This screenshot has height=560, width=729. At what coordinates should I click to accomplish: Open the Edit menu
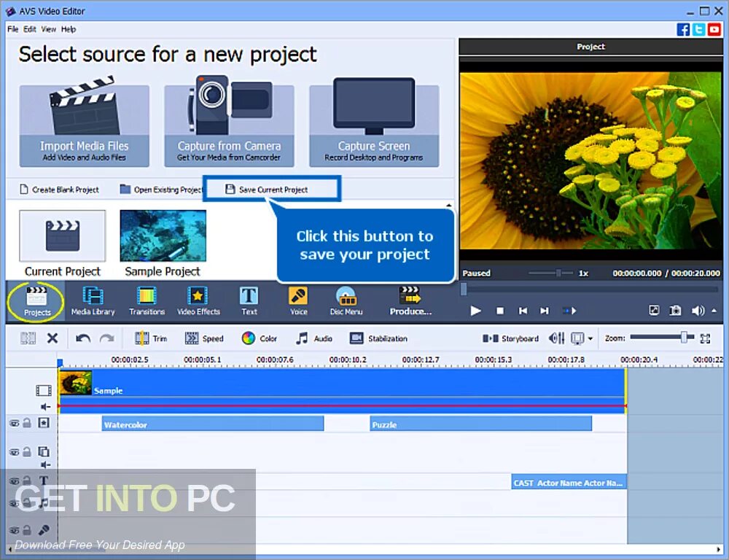(30, 29)
